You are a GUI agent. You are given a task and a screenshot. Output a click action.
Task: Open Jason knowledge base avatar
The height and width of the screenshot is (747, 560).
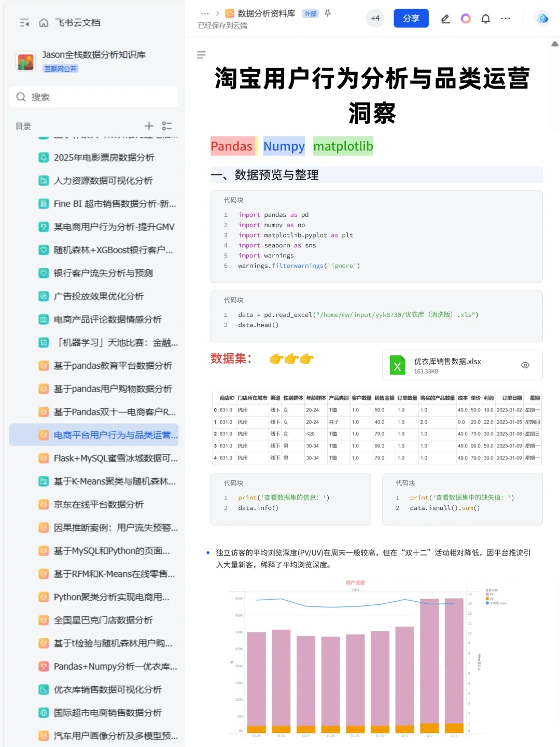[25, 61]
